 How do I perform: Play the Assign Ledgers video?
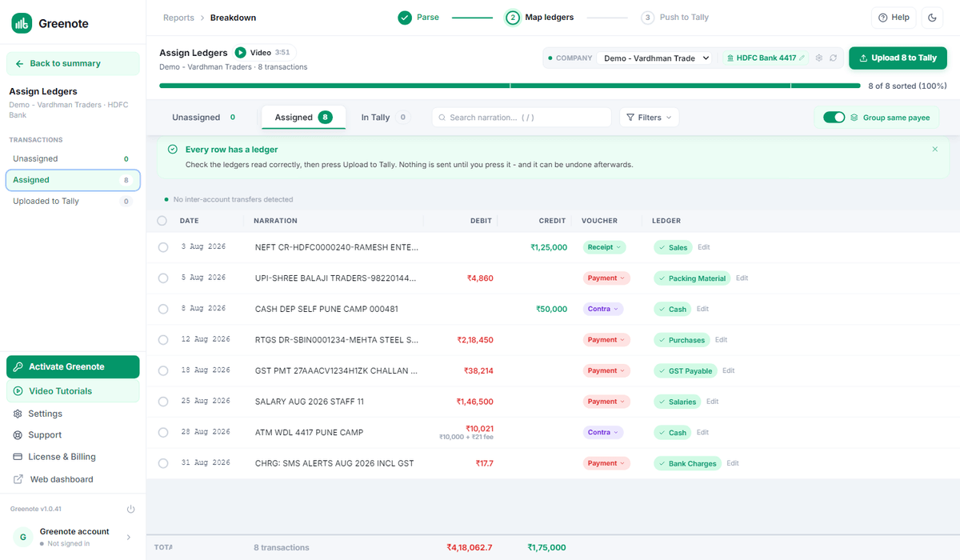tap(240, 53)
